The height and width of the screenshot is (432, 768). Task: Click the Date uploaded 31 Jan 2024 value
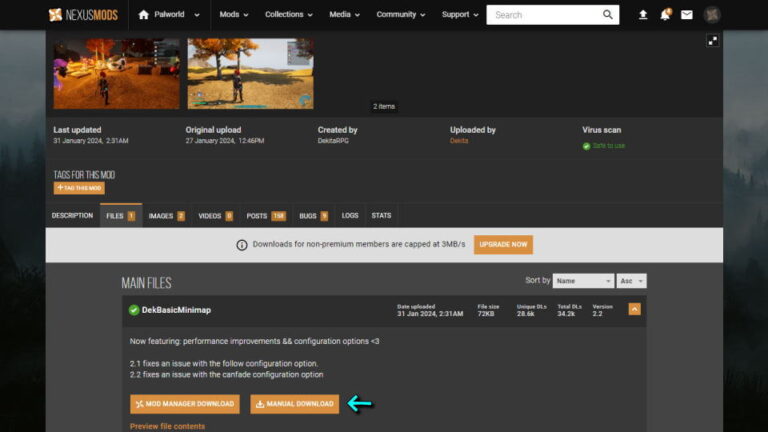(430, 314)
